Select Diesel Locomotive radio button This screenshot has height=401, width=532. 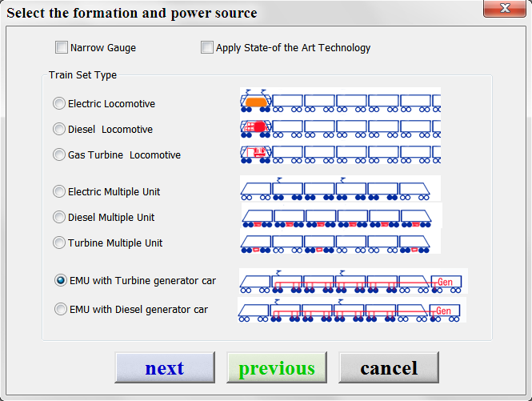tap(59, 129)
